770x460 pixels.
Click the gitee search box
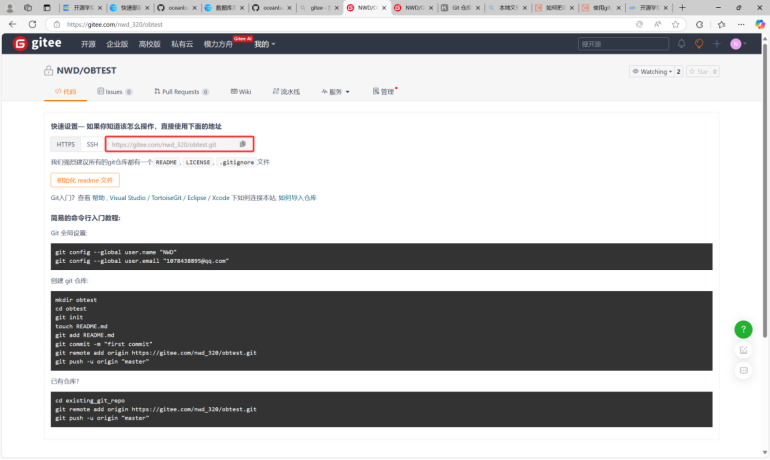623,44
